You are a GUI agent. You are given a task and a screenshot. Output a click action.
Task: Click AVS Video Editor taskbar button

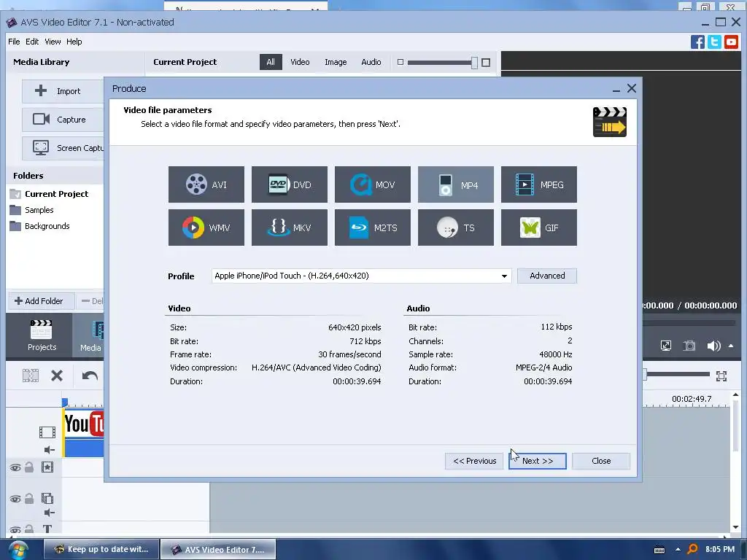[217, 549]
